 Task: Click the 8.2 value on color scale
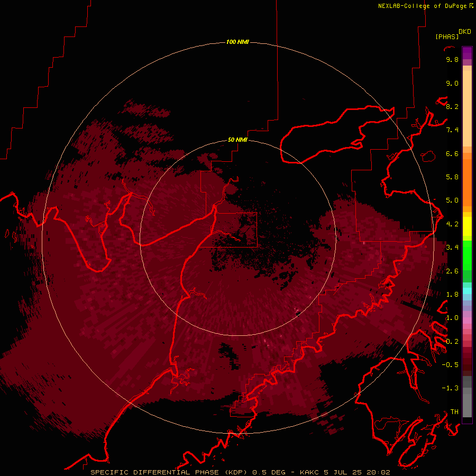coord(452,106)
